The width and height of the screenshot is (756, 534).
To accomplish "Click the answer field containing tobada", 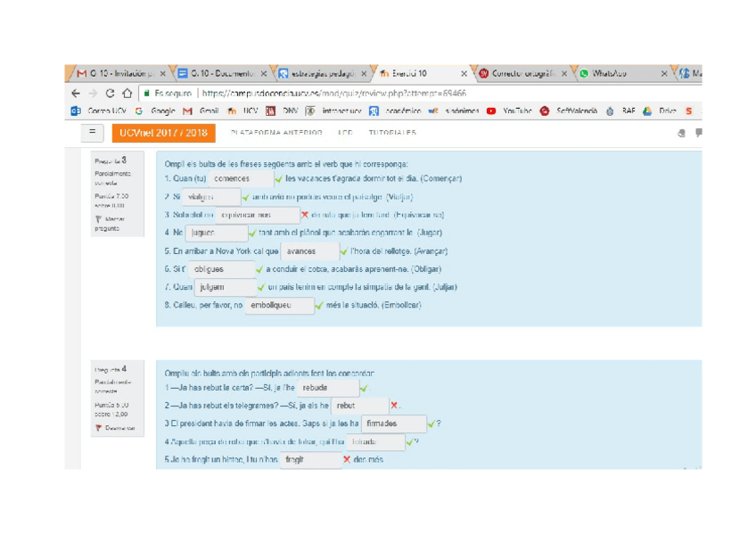I will coord(375,442).
